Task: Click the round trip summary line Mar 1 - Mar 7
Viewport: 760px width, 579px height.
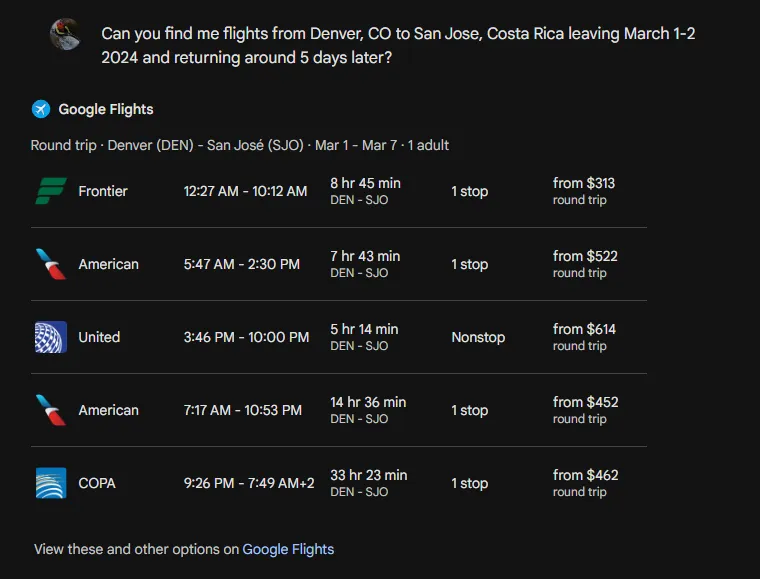Action: (239, 145)
